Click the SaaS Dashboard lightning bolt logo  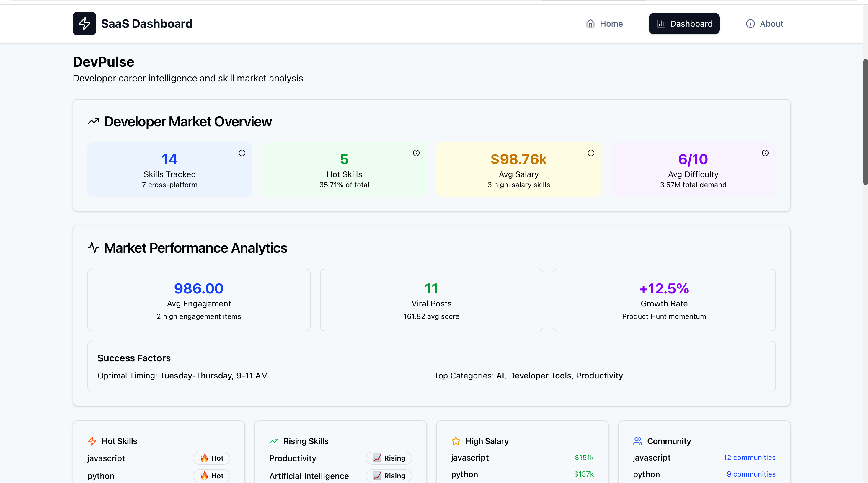point(84,24)
